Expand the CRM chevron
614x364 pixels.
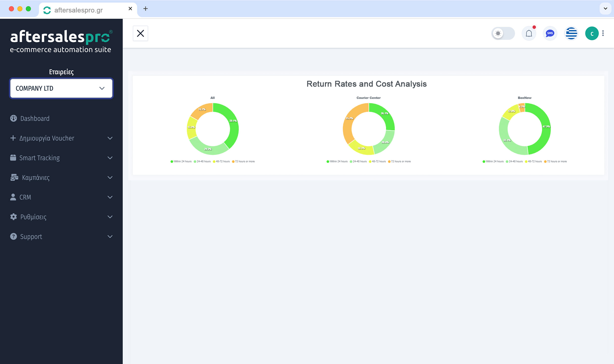[x=110, y=197]
